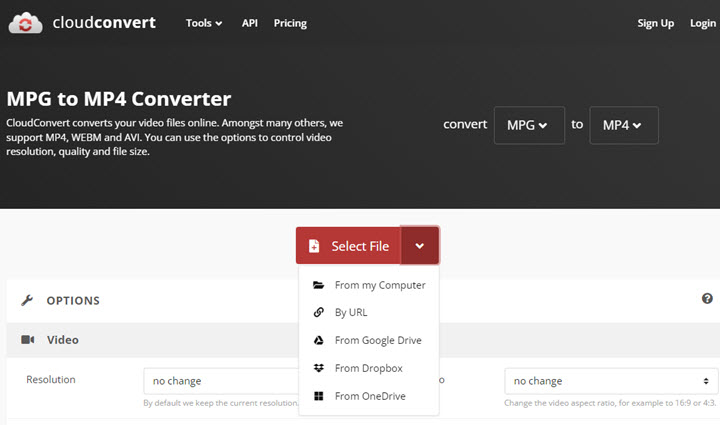This screenshot has width=720, height=425.
Task: Click the link chain icon
Action: (x=319, y=313)
